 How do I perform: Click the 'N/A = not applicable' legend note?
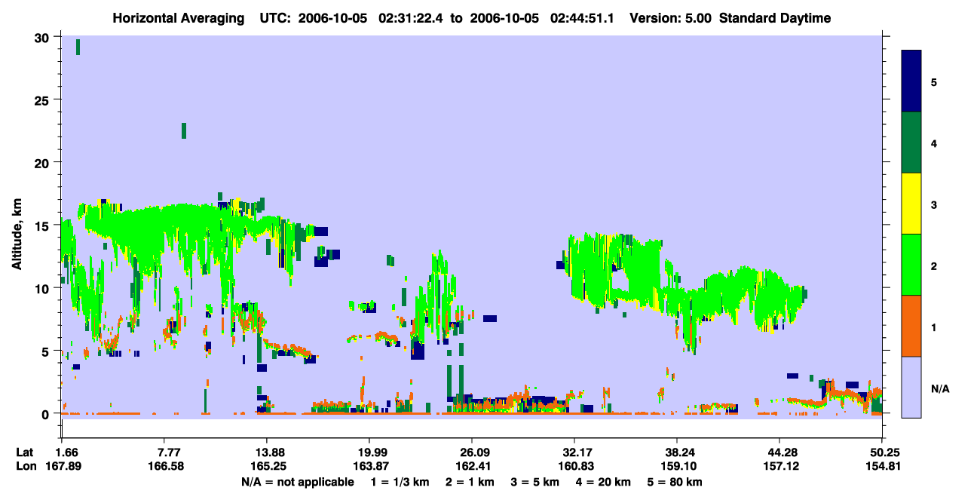click(x=297, y=482)
